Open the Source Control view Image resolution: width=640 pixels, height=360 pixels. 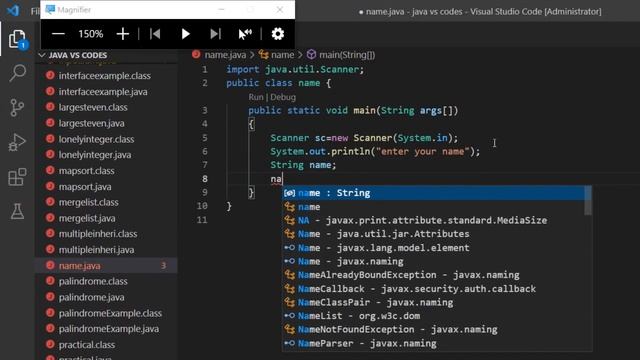(x=17, y=108)
